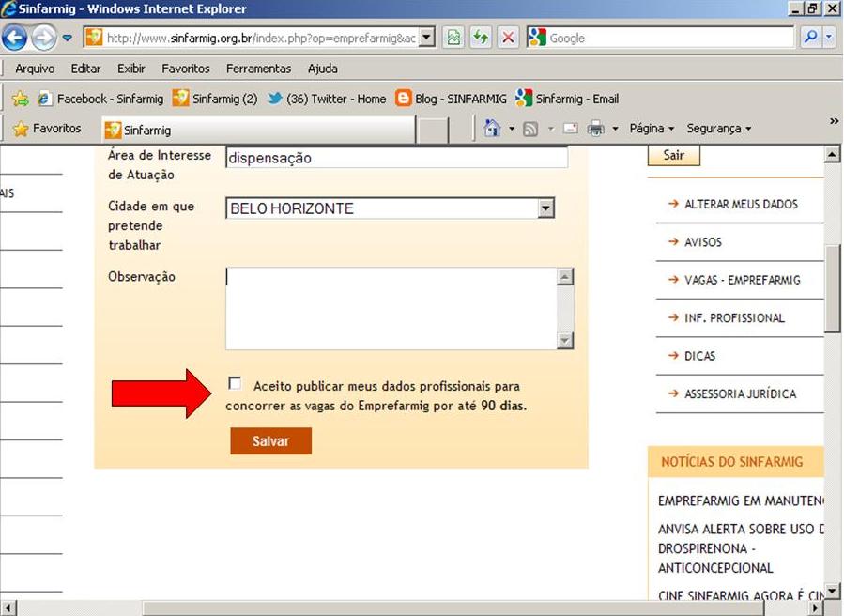Image resolution: width=844 pixels, height=616 pixels.
Task: Click the Compatibility View icon
Action: click(x=453, y=38)
